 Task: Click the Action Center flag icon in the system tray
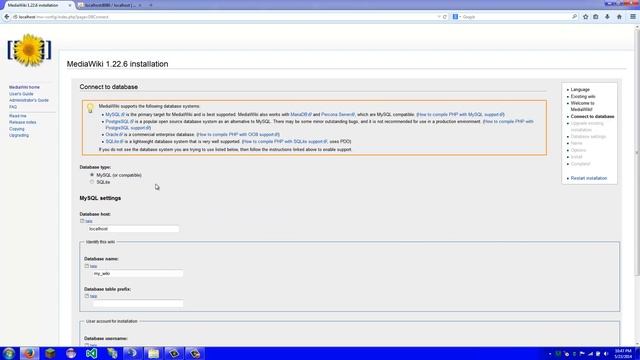[582, 354]
